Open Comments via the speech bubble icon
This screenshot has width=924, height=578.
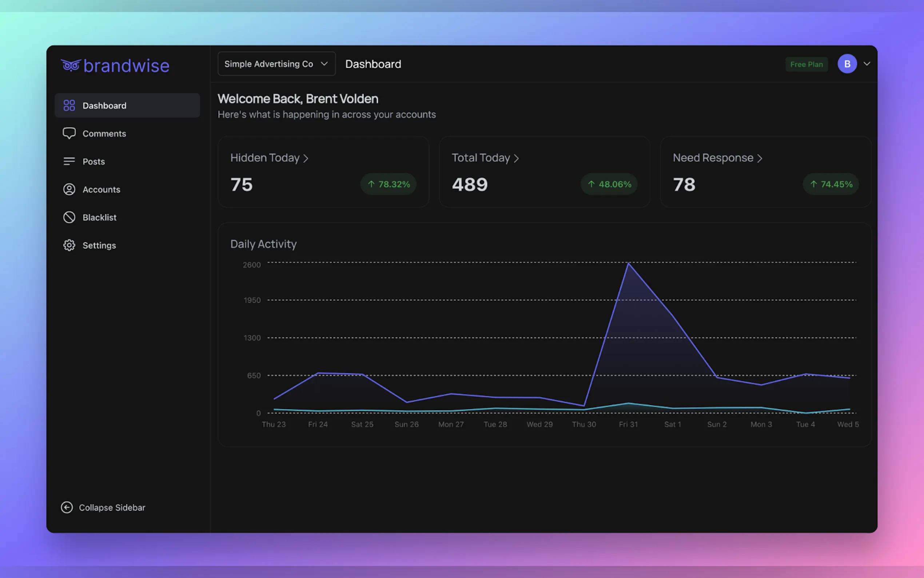(69, 133)
